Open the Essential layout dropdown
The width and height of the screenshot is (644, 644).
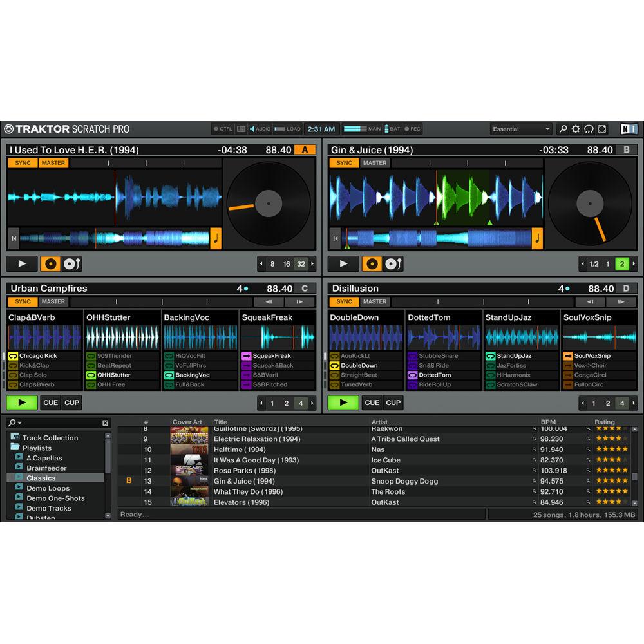click(520, 129)
